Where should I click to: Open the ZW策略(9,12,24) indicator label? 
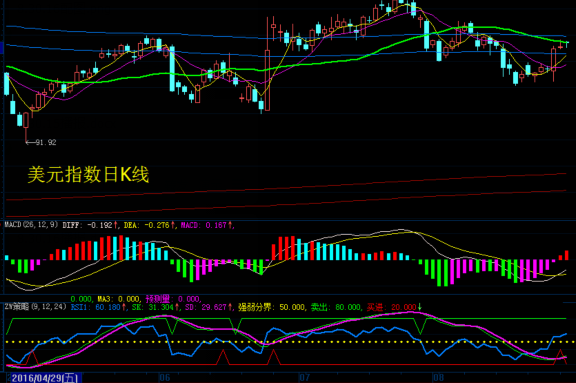pos(36,307)
